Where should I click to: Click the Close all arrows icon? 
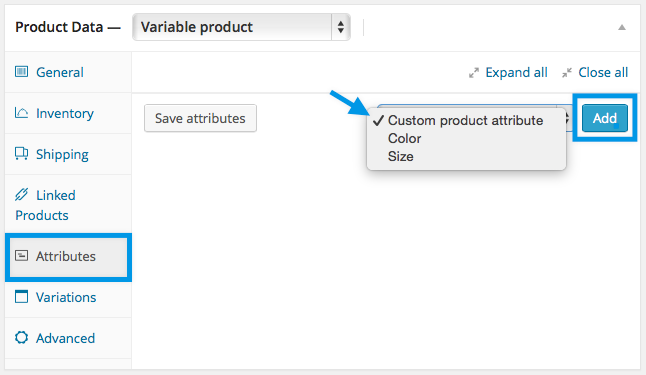(x=567, y=73)
